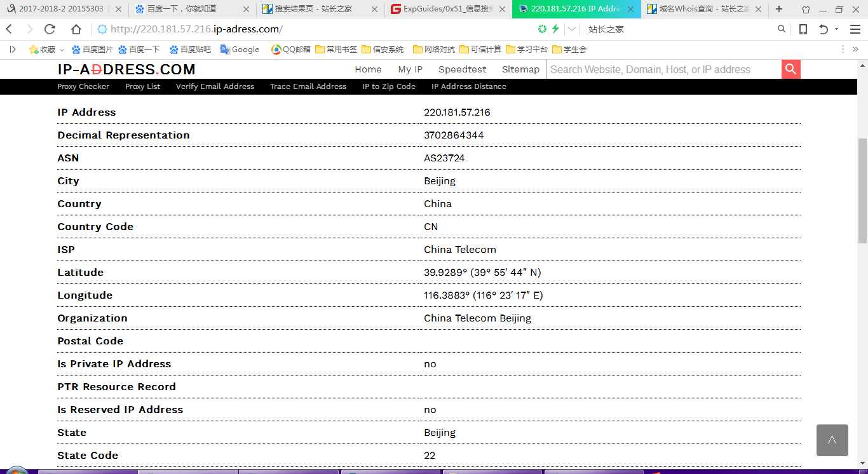Open the IP to Zip Code link

click(389, 86)
